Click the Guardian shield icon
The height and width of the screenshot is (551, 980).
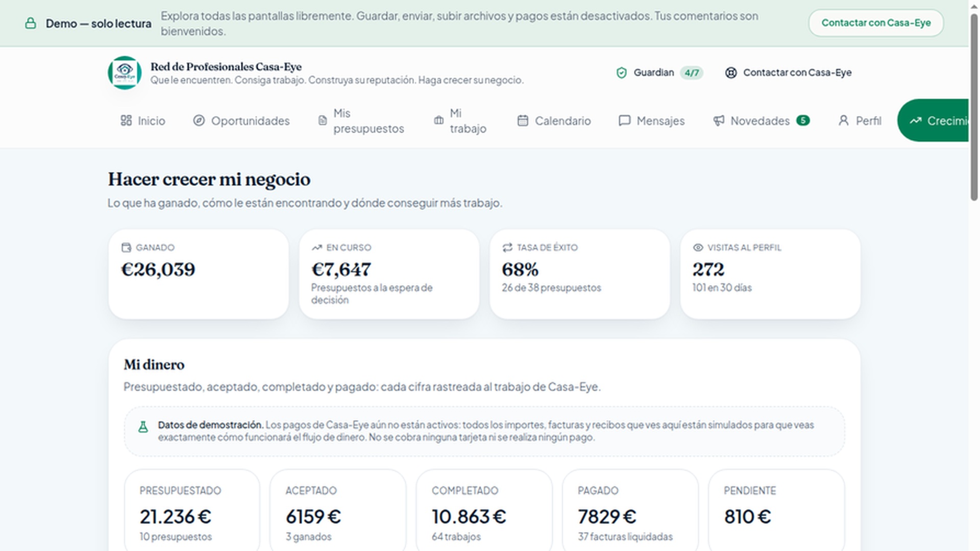621,73
